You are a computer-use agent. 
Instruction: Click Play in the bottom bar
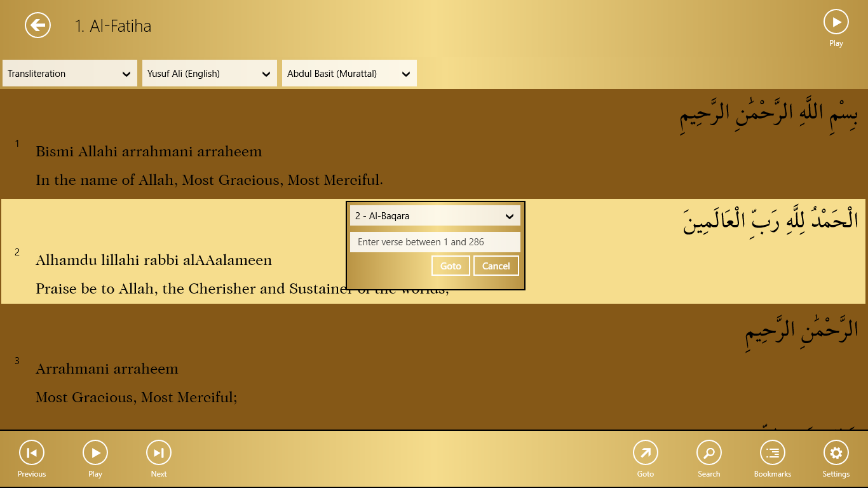point(95,453)
